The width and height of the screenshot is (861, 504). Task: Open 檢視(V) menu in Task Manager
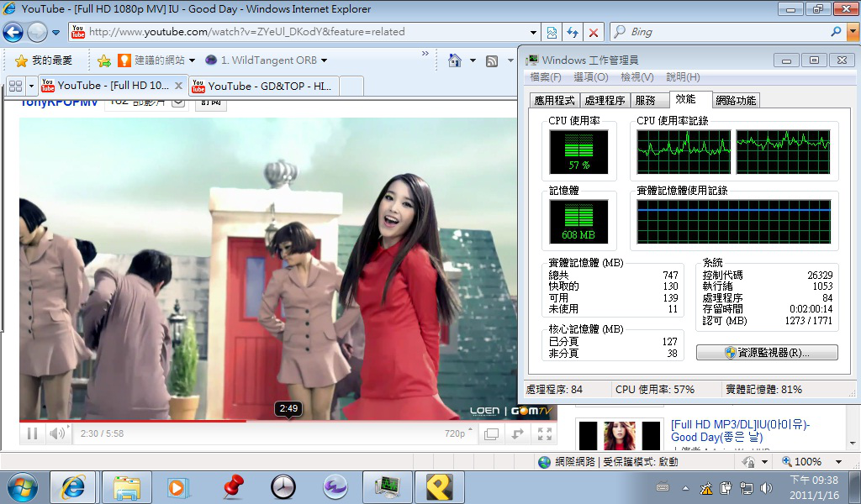637,77
